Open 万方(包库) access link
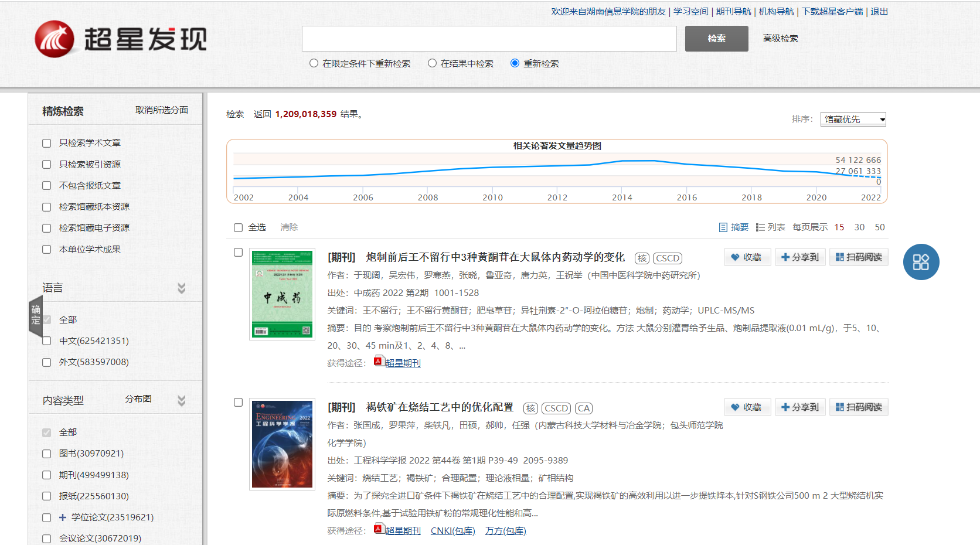Screen dimensions: 980x545 pyautogui.click(x=506, y=531)
